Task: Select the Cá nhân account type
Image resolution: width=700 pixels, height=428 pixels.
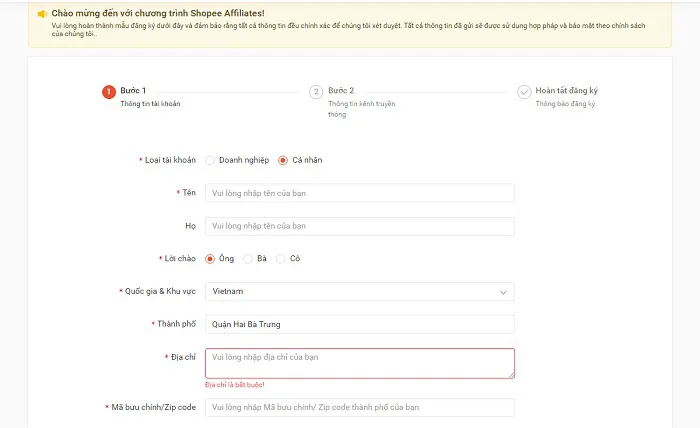Action: pyautogui.click(x=283, y=160)
